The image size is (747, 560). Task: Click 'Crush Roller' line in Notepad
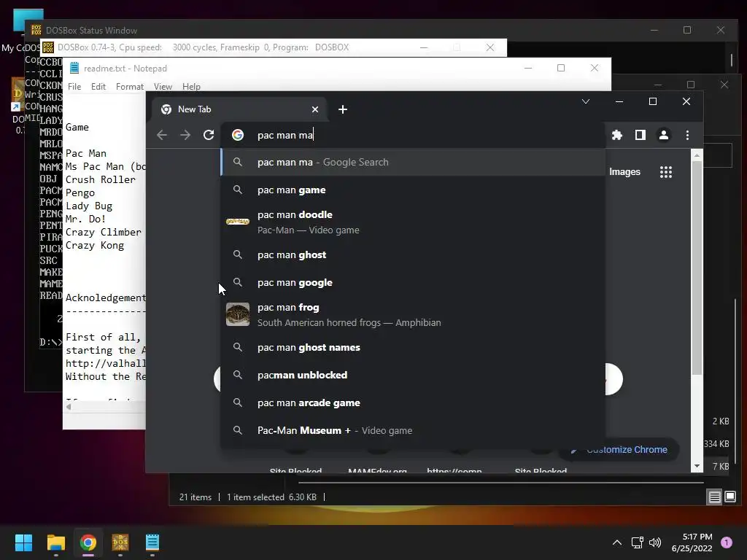tap(101, 179)
